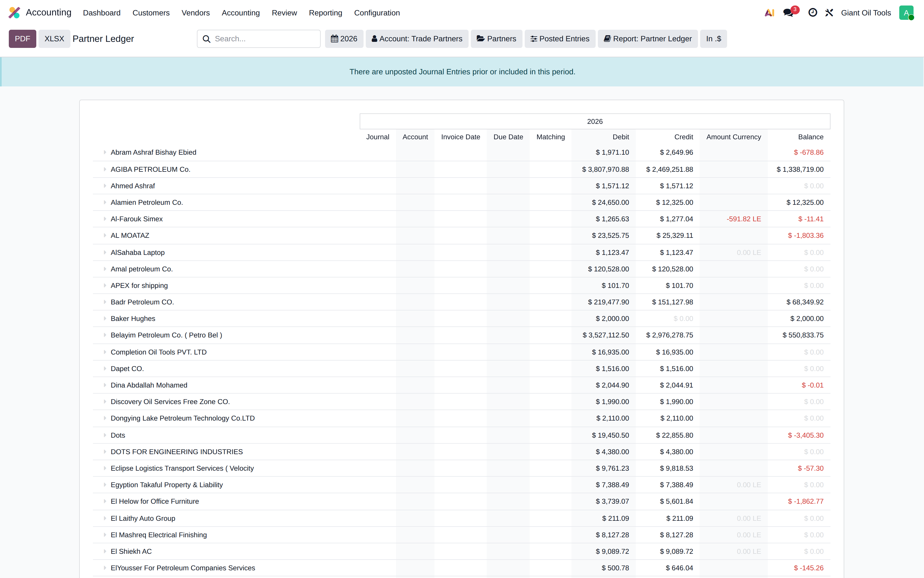
Task: Select ElYousser For Petroleum Companies Services
Action: click(x=183, y=568)
